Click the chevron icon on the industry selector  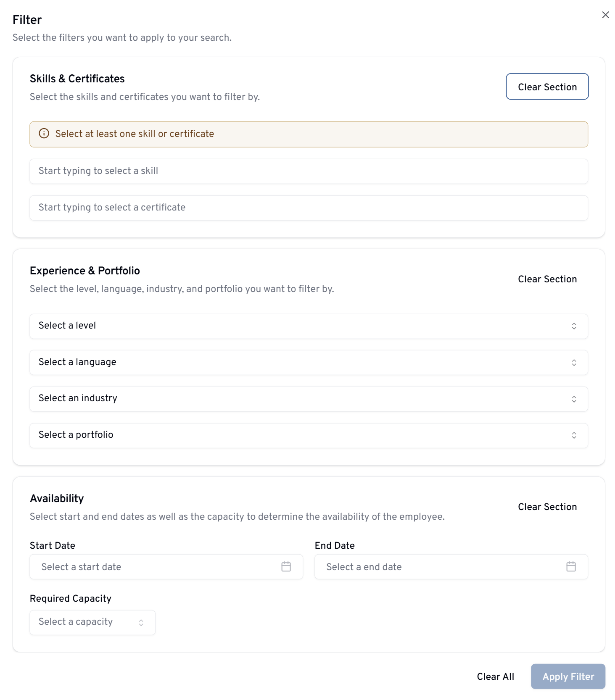point(574,399)
